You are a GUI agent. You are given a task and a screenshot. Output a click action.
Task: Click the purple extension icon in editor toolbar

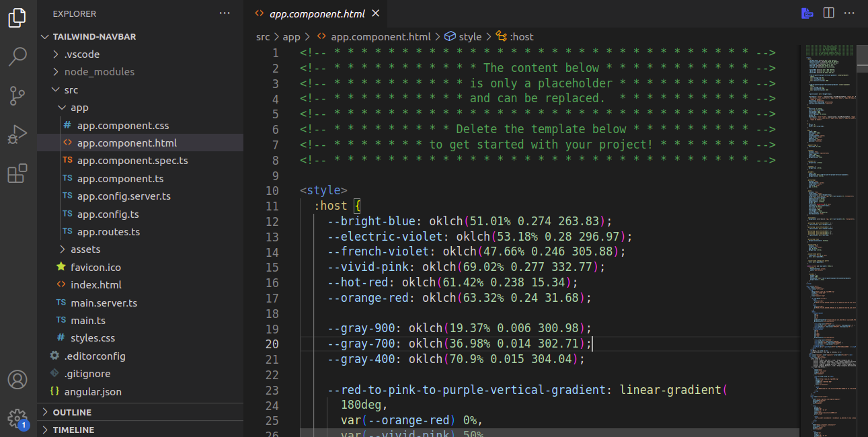pyautogui.click(x=807, y=13)
